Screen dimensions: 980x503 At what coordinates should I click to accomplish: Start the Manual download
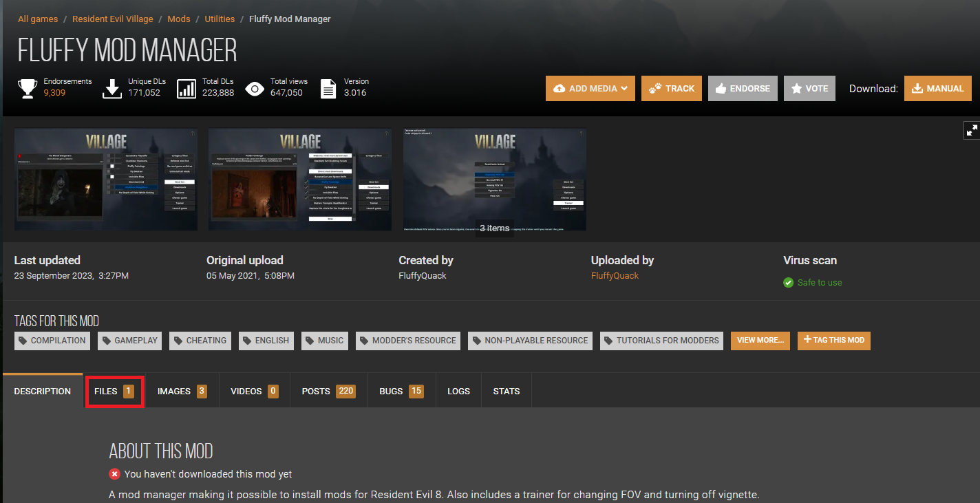pos(937,89)
